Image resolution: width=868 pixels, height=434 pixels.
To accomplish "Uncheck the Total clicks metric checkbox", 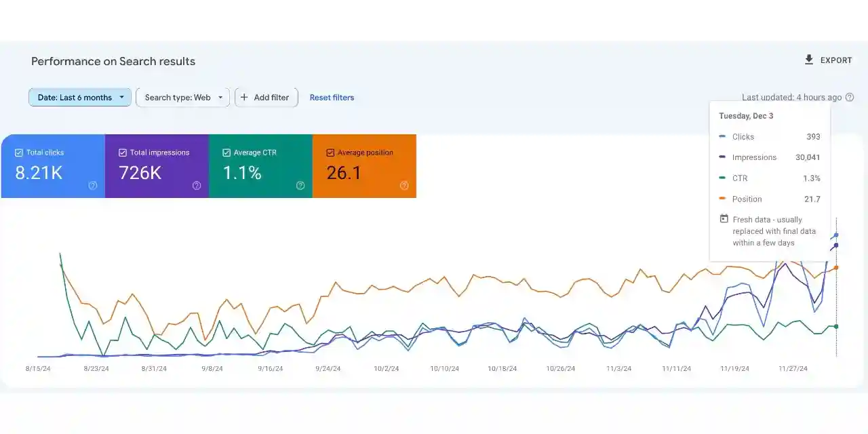I will [x=18, y=153].
